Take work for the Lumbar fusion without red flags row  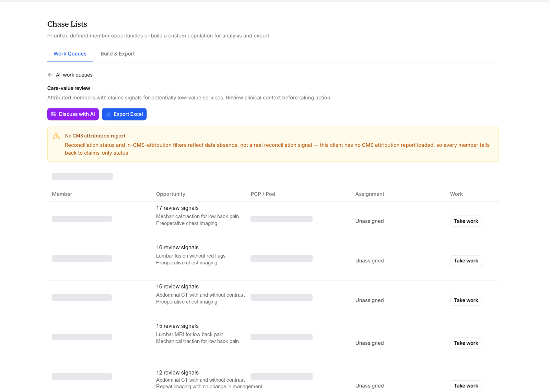[466, 261]
